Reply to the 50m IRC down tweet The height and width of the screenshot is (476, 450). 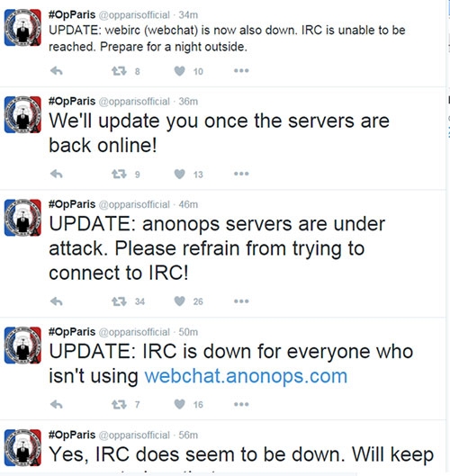pyautogui.click(x=57, y=404)
